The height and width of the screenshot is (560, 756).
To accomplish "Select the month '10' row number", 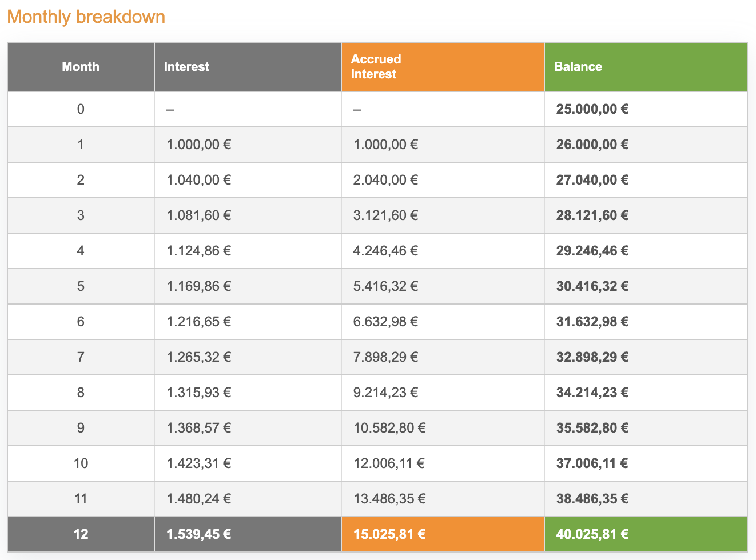I will pos(81,463).
